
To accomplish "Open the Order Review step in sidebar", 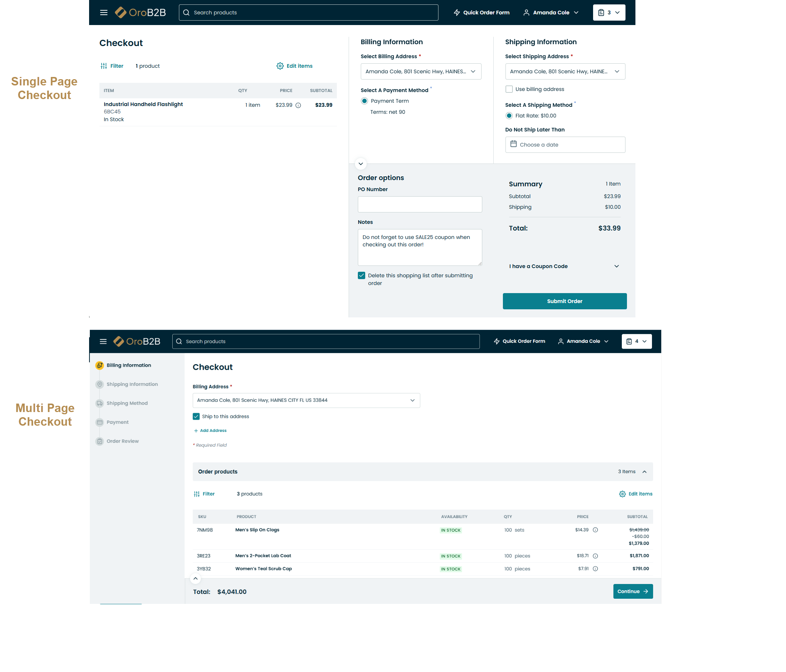I will tap(122, 441).
